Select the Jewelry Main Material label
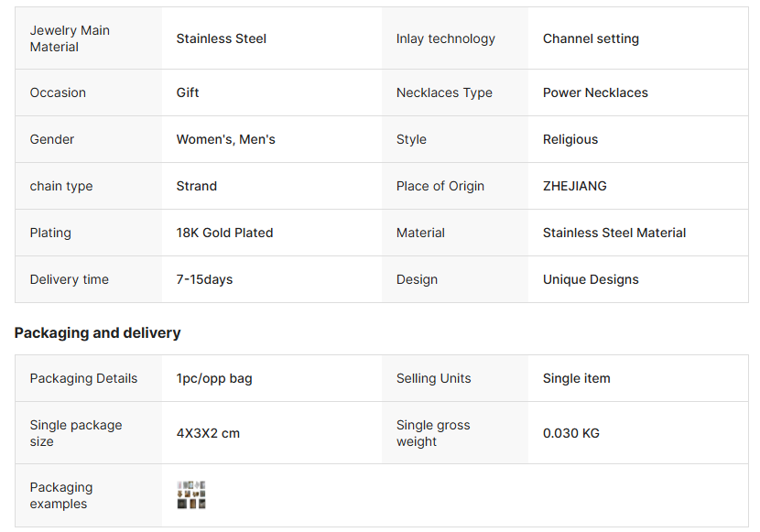The width and height of the screenshot is (760, 532). (x=70, y=38)
